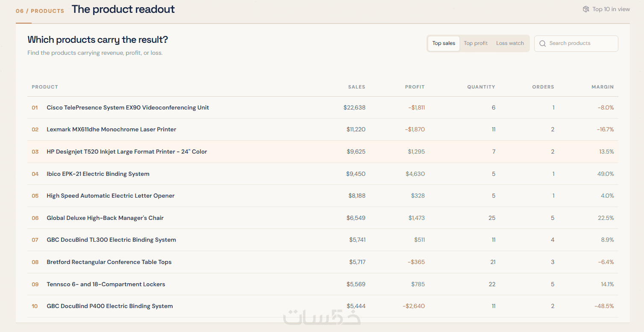This screenshot has width=644, height=332.
Task: Select GBC DocuBind P400 Electric Binding System
Action: click(110, 306)
